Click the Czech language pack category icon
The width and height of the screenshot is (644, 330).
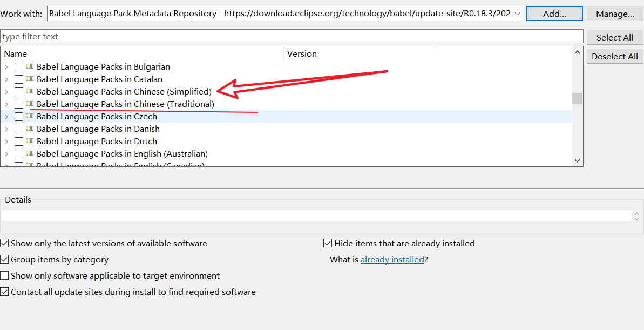click(x=30, y=116)
